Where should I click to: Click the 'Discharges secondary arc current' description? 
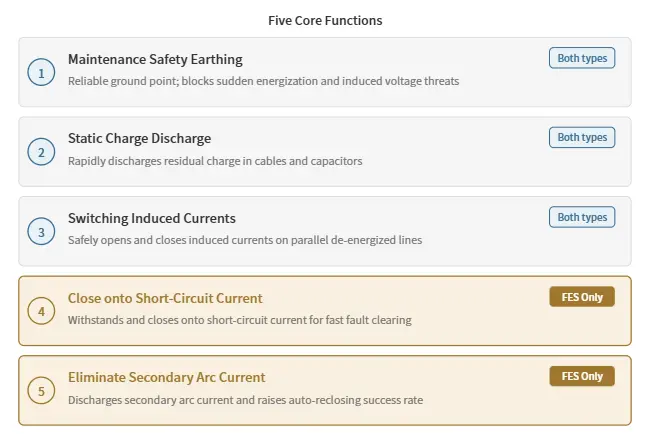pyautogui.click(x=245, y=400)
